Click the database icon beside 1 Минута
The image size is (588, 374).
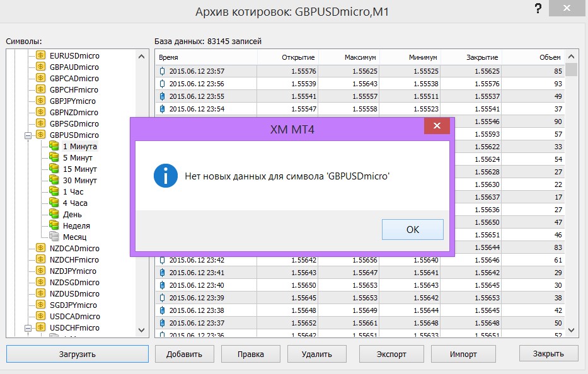point(54,146)
